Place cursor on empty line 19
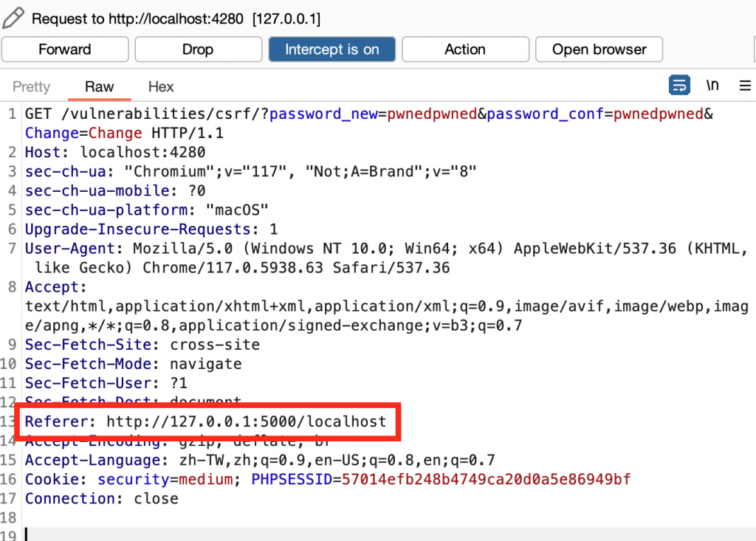This screenshot has height=541, width=756. tap(391, 534)
